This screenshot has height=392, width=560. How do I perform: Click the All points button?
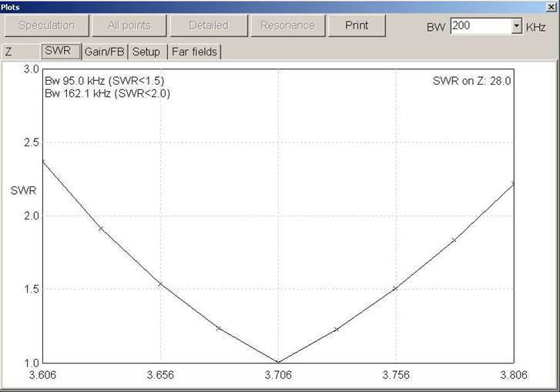point(129,25)
